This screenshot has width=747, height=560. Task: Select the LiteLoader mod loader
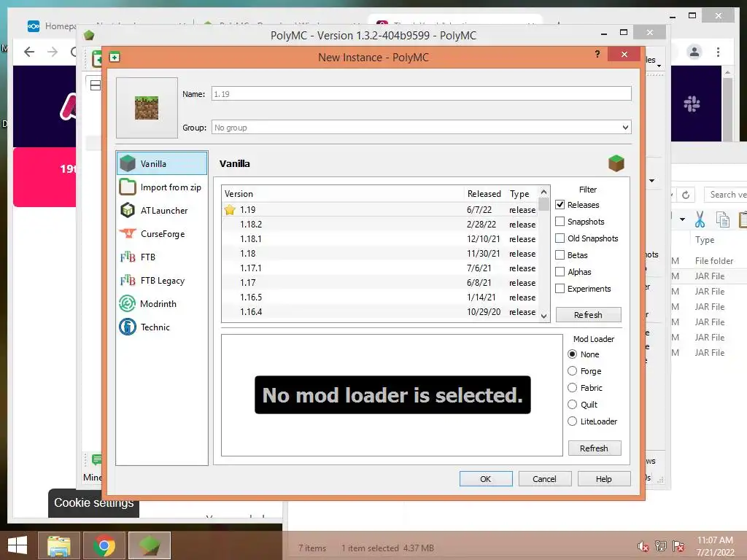coord(573,421)
